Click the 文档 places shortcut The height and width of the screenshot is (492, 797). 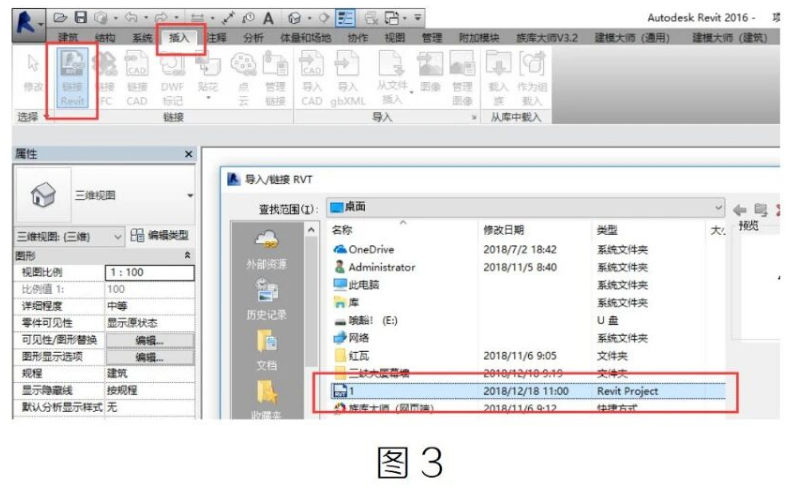[x=266, y=351]
